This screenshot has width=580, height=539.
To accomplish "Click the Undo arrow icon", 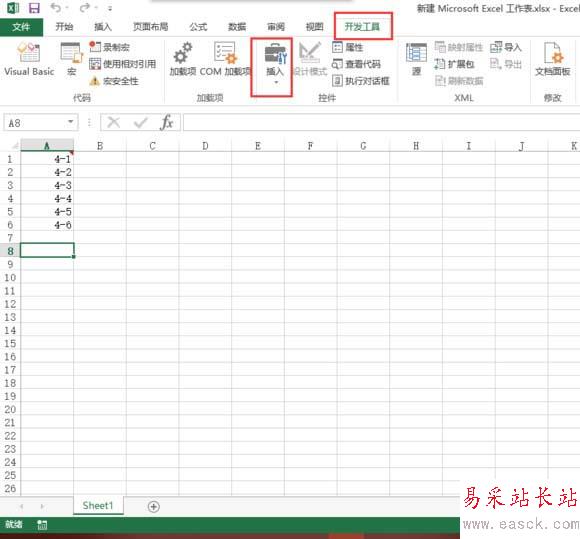I will click(x=56, y=8).
